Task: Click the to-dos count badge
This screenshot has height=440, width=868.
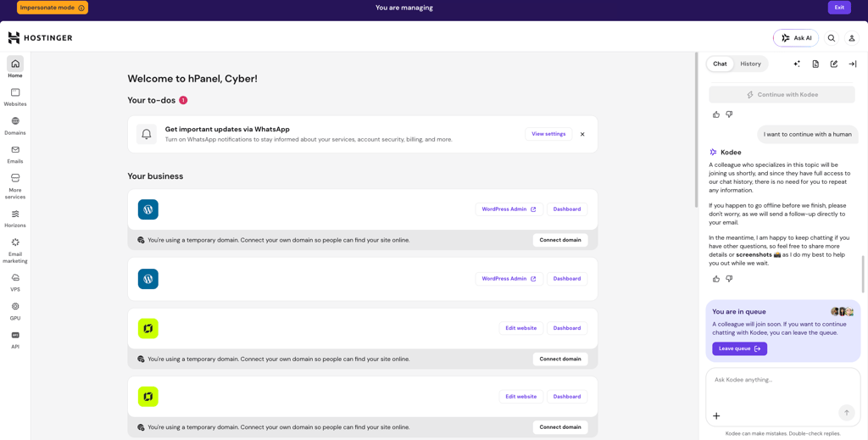Action: click(x=183, y=100)
